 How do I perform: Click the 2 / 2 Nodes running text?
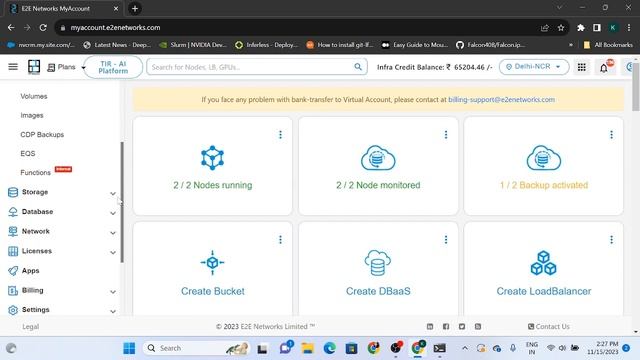pyautogui.click(x=213, y=185)
